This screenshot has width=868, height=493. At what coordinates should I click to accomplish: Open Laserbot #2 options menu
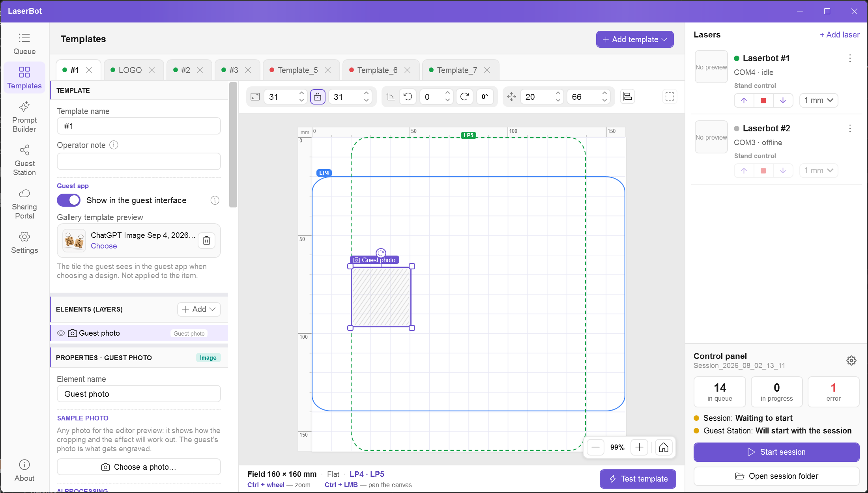click(850, 129)
